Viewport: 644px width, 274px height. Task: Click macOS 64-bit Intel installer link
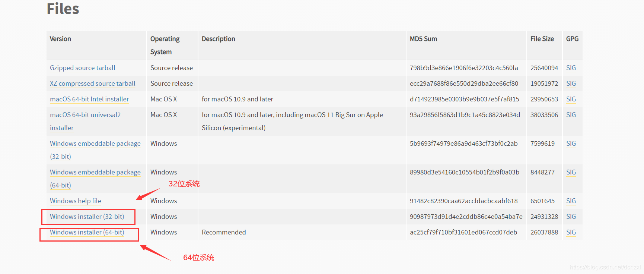coord(89,99)
